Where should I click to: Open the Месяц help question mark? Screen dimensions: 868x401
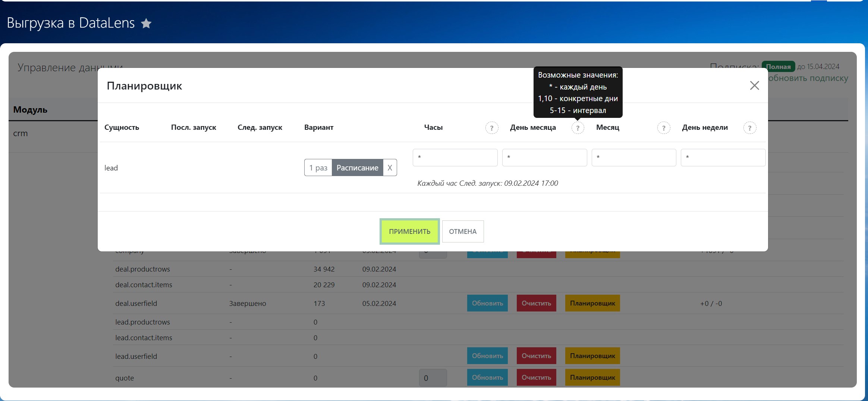click(x=664, y=128)
